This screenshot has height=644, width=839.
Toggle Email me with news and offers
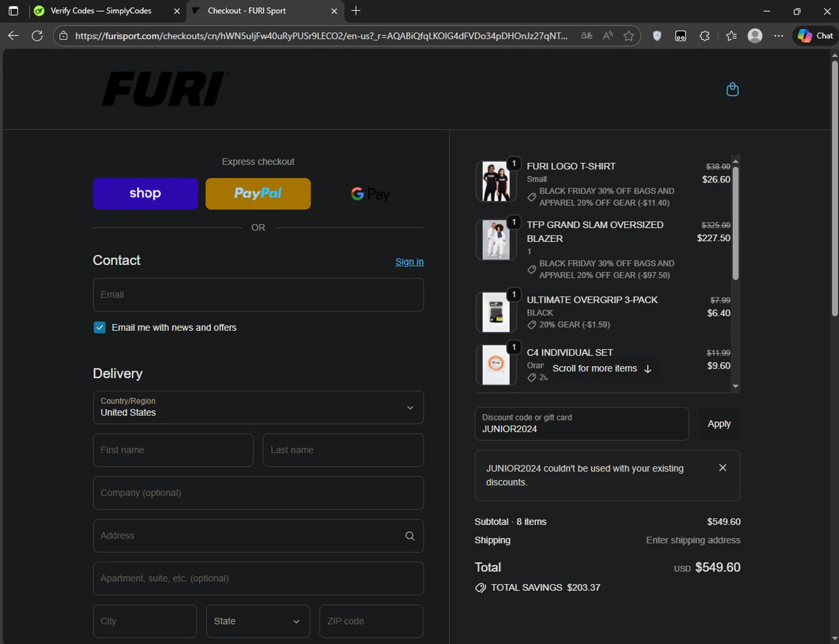pos(100,328)
